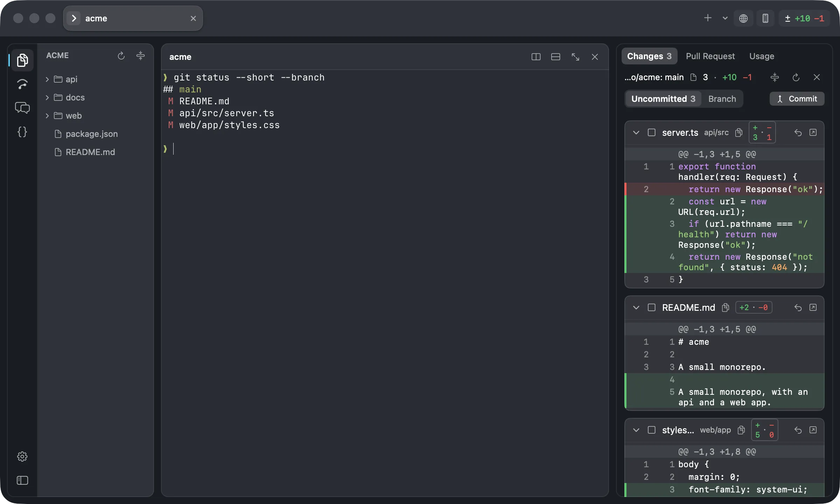Expand the web folder

(x=47, y=116)
